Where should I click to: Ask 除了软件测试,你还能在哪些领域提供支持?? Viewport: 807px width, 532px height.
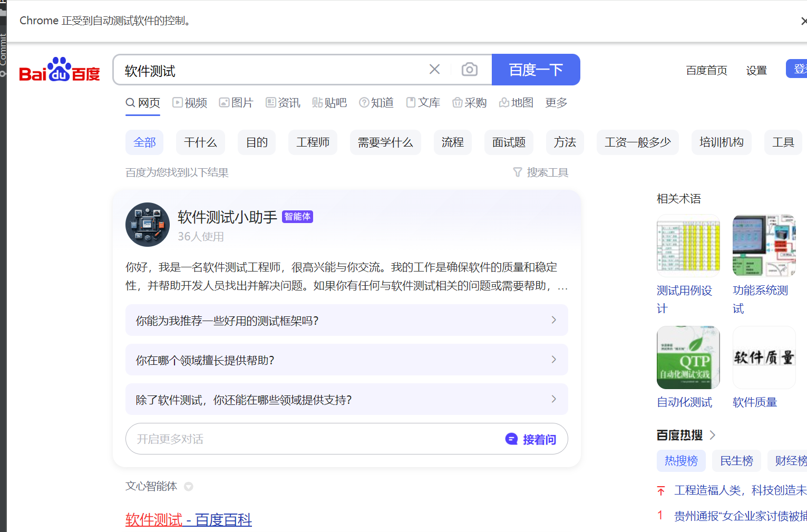click(x=346, y=399)
